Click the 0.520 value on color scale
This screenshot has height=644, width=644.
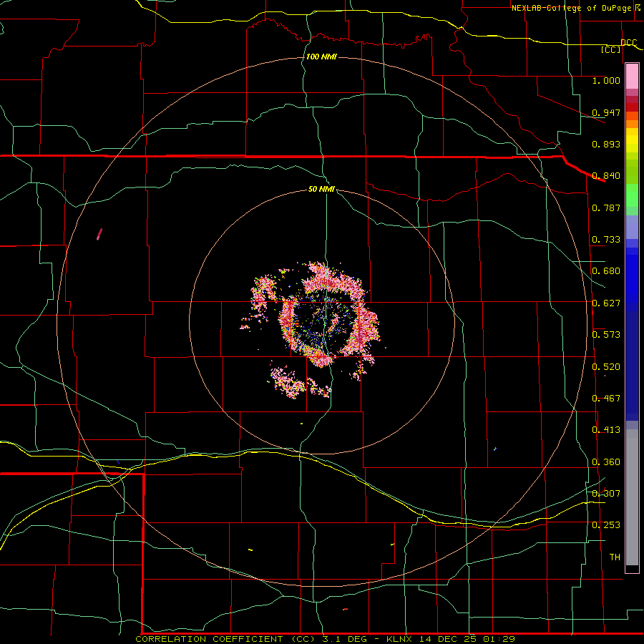pos(606,367)
